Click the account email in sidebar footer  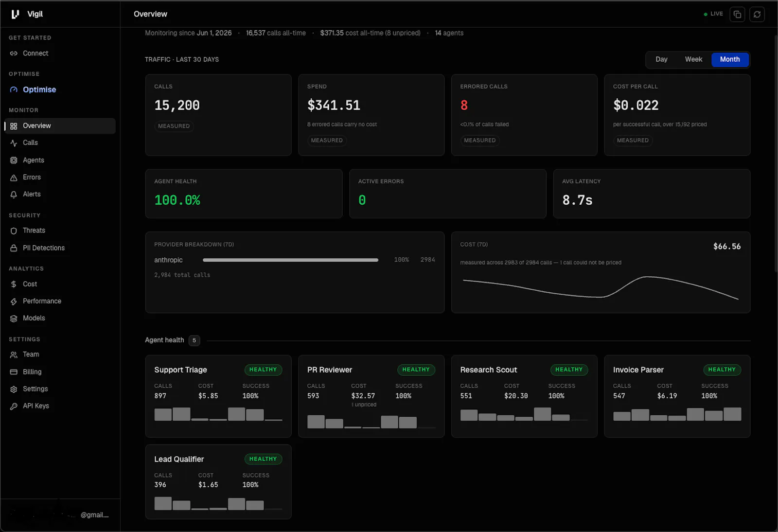coord(94,515)
